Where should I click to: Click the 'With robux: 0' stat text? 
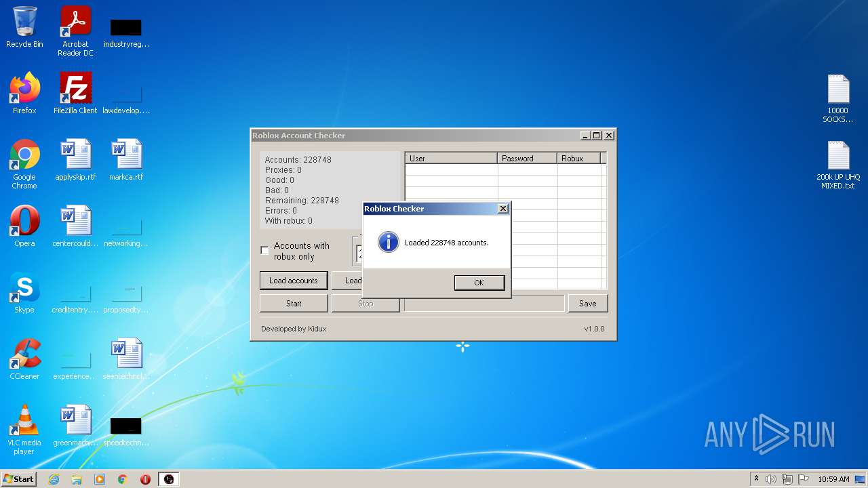(289, 221)
